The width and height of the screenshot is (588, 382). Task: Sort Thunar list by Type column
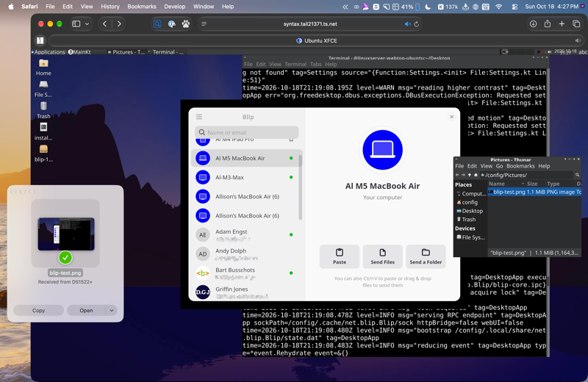pyautogui.click(x=553, y=184)
